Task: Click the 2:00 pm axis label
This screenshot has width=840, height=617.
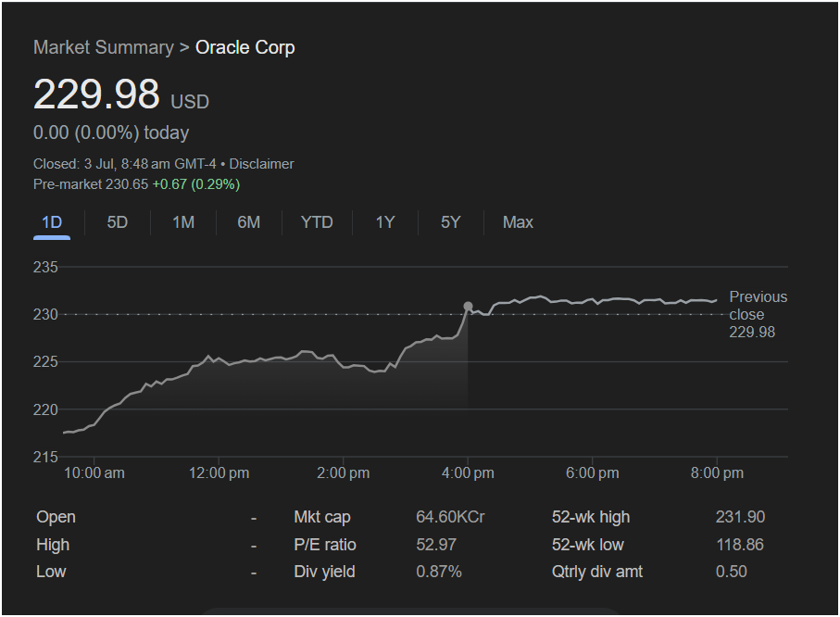Action: 343,472
